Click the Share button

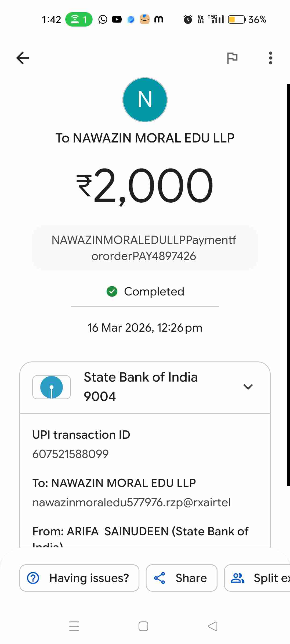[182, 578]
